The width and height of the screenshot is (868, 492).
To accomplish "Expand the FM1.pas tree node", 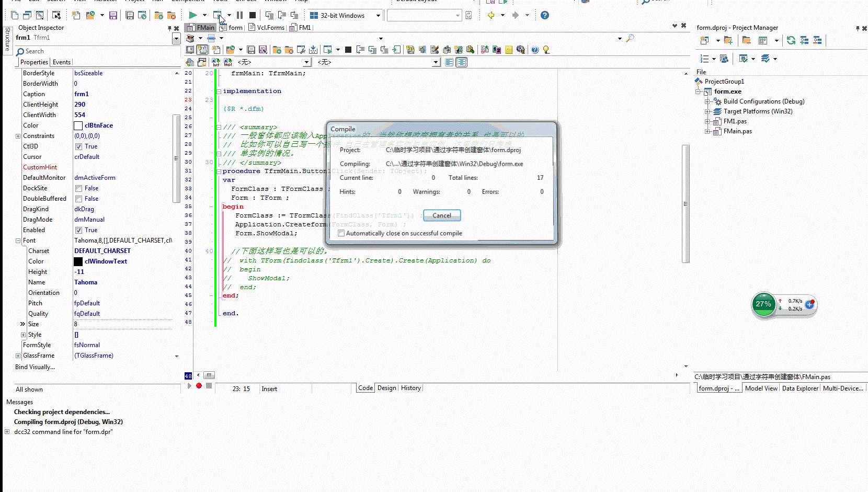I will click(x=707, y=121).
